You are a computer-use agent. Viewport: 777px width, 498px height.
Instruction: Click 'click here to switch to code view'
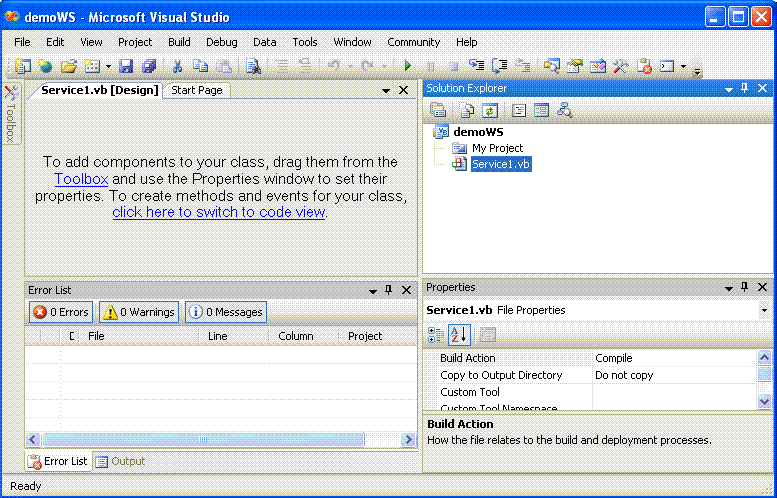coord(219,212)
